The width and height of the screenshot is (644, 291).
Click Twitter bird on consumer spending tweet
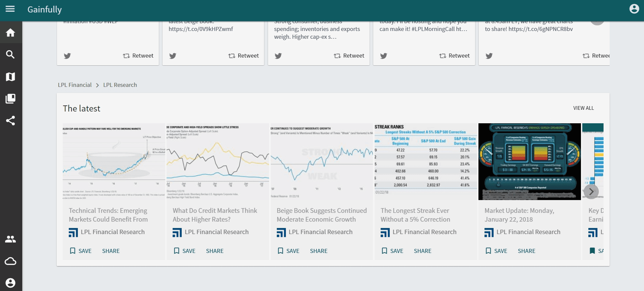click(278, 56)
